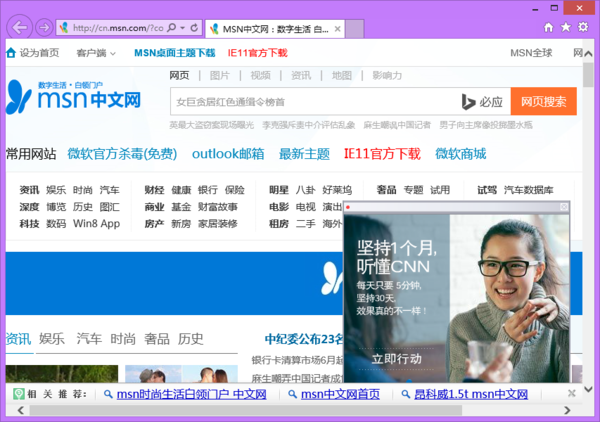Close the CNN popup ad
The image size is (600, 422).
pos(564,207)
